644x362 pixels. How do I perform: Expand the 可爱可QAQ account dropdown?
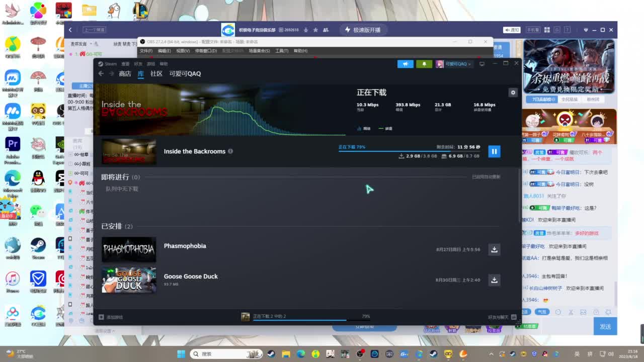[454, 64]
